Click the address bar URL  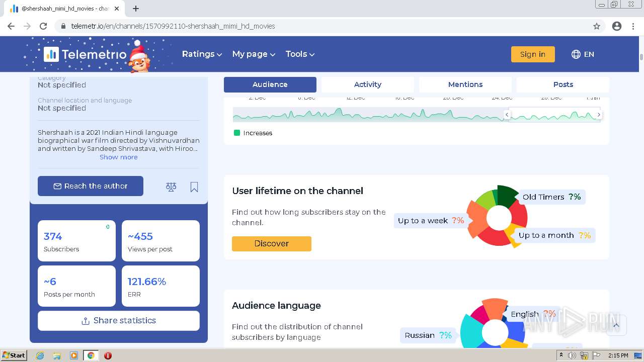click(x=173, y=26)
